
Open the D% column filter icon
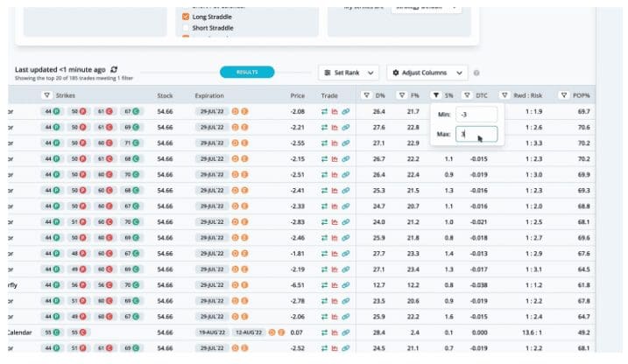(x=368, y=95)
